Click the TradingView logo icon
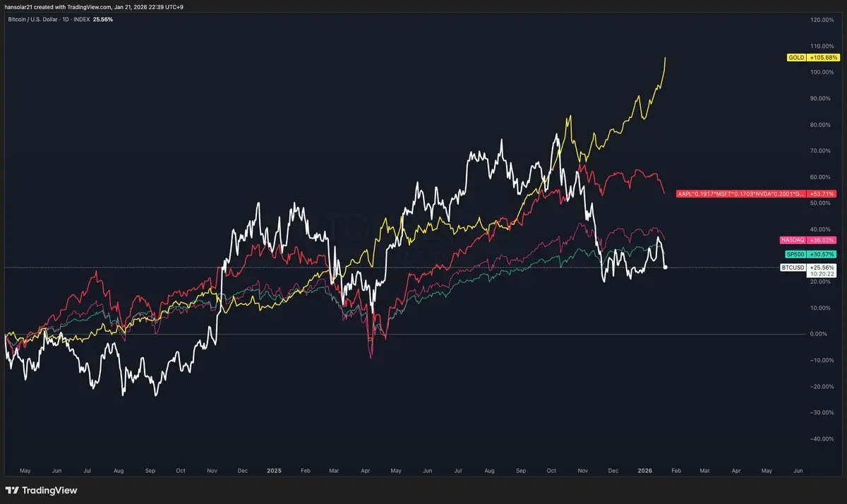Image resolution: width=847 pixels, height=504 pixels. coord(12,491)
